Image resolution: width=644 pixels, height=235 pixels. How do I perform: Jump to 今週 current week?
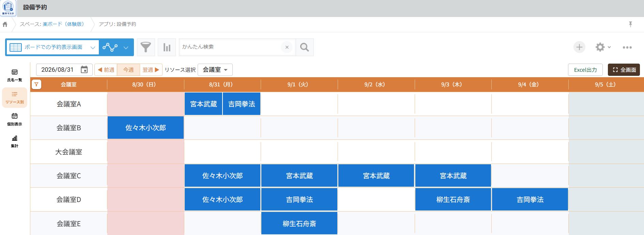click(128, 70)
